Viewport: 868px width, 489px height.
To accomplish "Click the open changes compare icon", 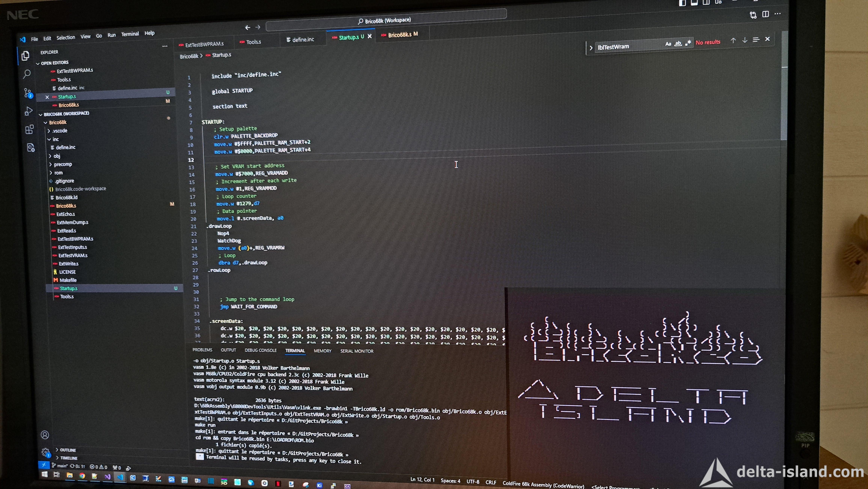I will pos(753,15).
